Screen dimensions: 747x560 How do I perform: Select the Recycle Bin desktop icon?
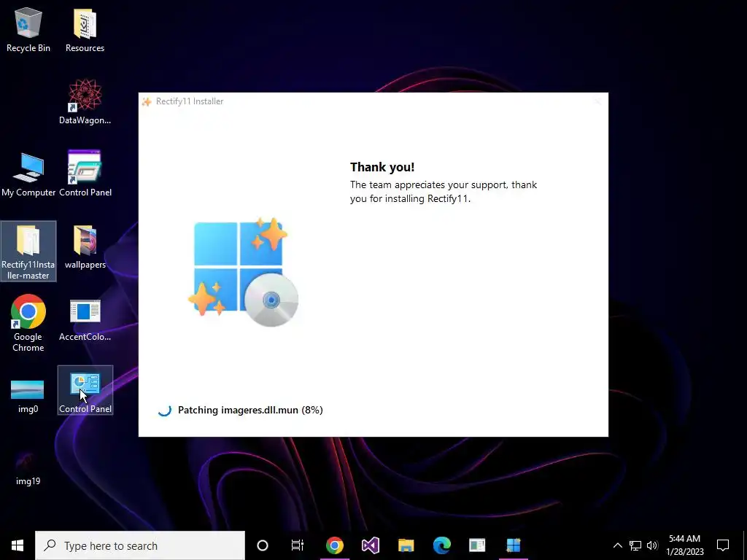click(x=28, y=29)
